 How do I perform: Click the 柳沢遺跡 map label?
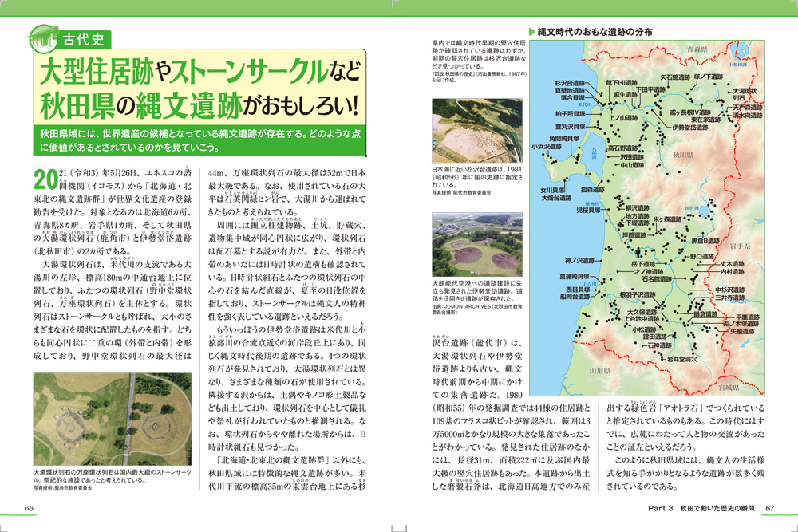pyautogui.click(x=637, y=207)
